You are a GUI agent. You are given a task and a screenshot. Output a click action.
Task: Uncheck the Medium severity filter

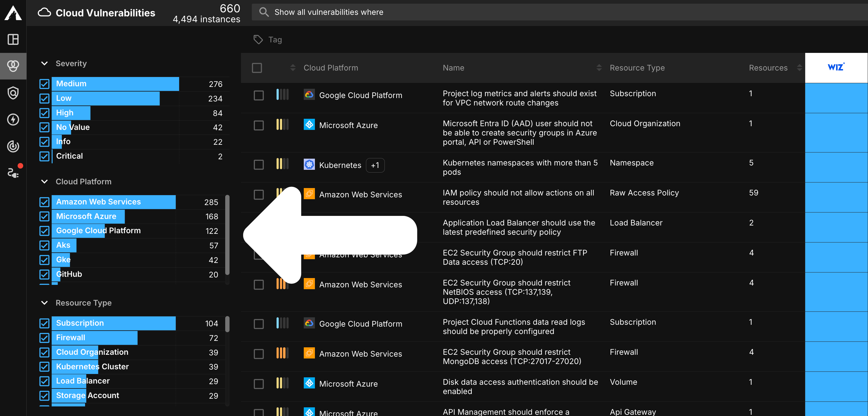pos(44,84)
